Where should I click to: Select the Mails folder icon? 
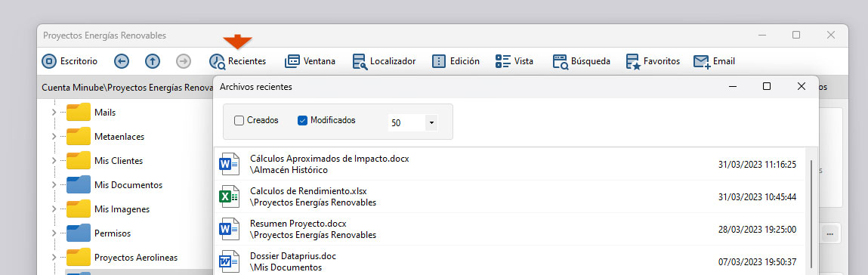[78, 112]
